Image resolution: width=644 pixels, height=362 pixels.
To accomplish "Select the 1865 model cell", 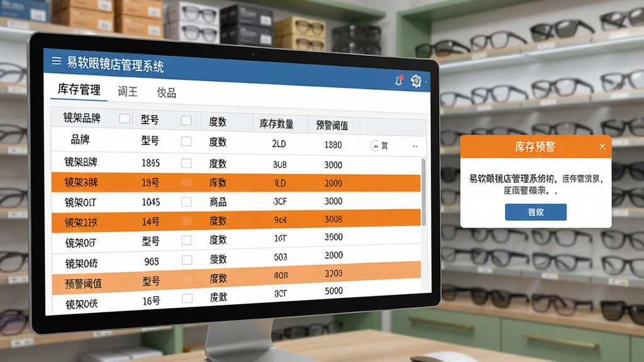I will (150, 163).
